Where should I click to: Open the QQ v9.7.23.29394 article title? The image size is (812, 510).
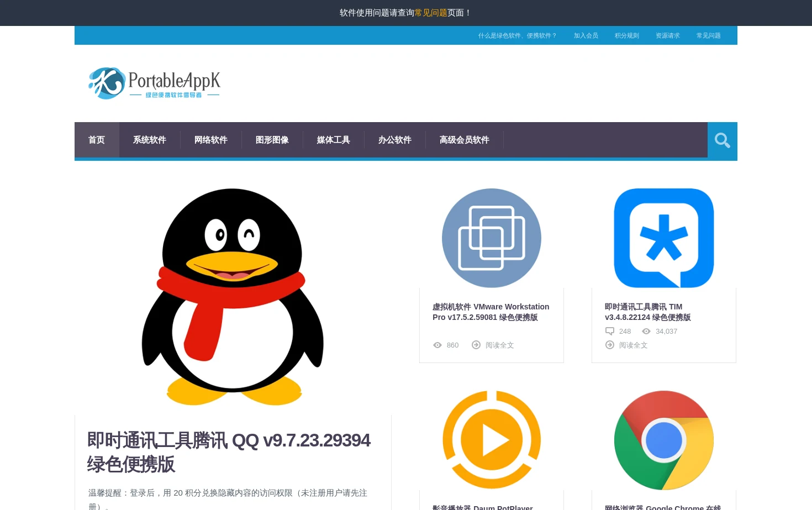229,452
